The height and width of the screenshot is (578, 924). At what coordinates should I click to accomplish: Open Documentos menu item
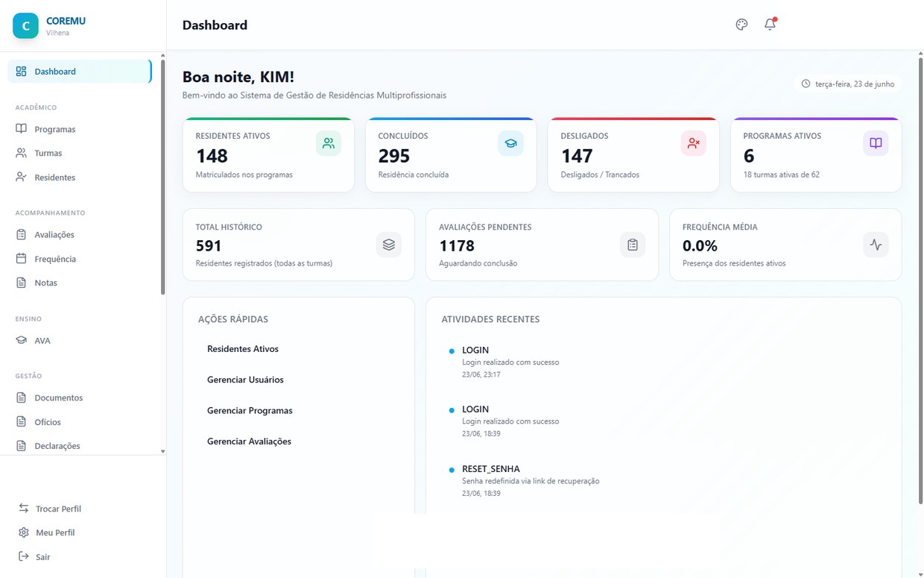coord(80,398)
